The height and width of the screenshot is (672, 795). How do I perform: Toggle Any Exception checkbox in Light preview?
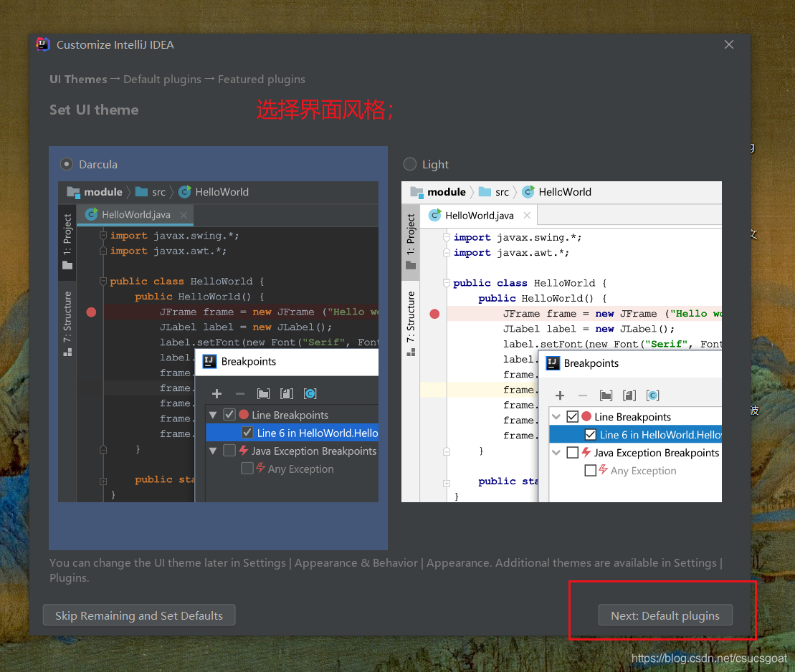pyautogui.click(x=590, y=470)
